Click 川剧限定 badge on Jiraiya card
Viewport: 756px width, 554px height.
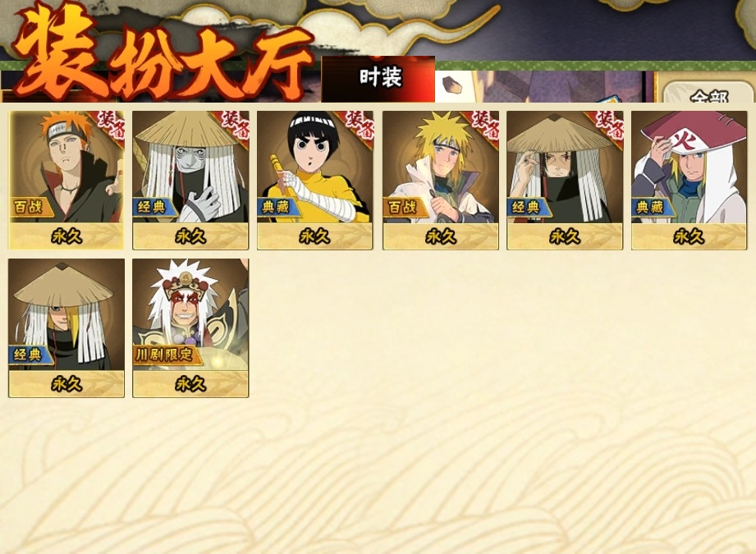pyautogui.click(x=166, y=355)
